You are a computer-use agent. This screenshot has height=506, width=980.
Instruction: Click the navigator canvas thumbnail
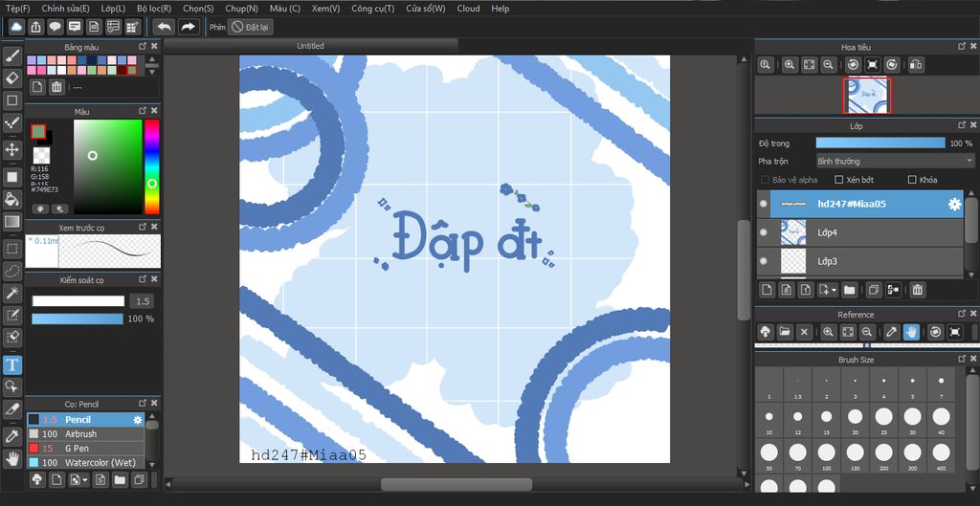867,97
